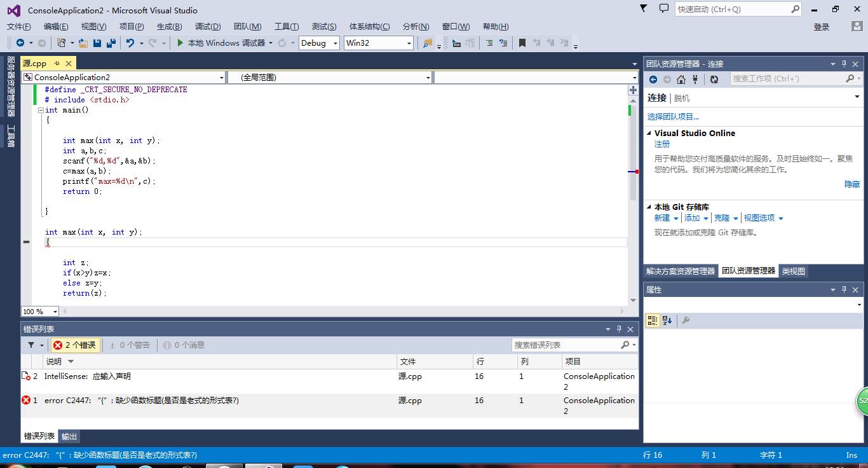Click the 登录 sign-in link
This screenshot has height=468, width=868.
pos(822,27)
